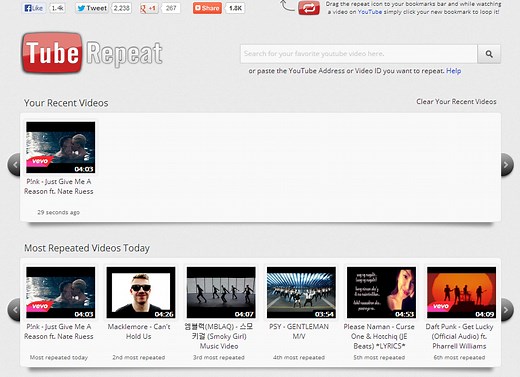Click the Facebook Like button
The image size is (520, 377).
pyautogui.click(x=34, y=8)
